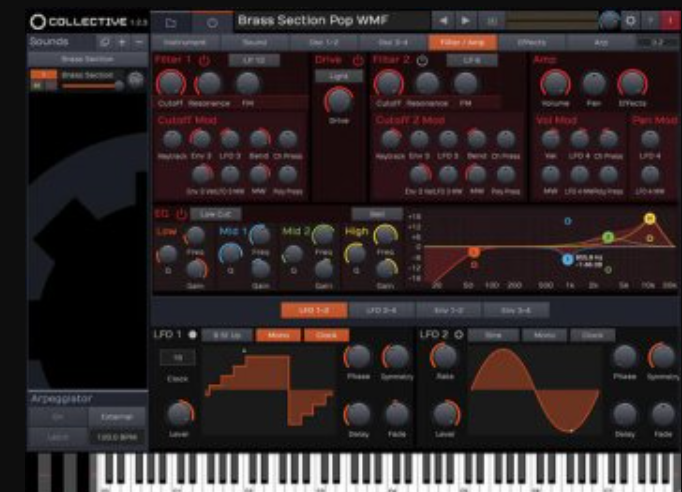Open Filter 1 type dropdown
The image size is (682, 492).
point(254,60)
